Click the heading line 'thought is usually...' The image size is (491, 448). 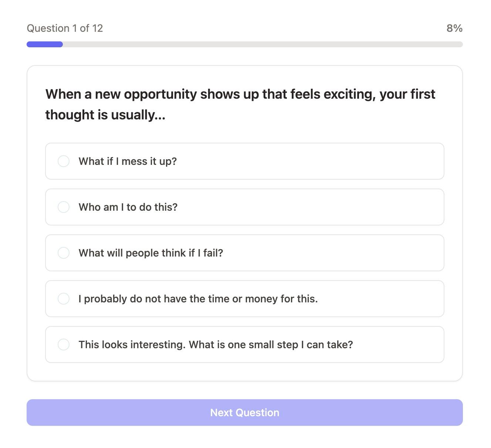[105, 115]
